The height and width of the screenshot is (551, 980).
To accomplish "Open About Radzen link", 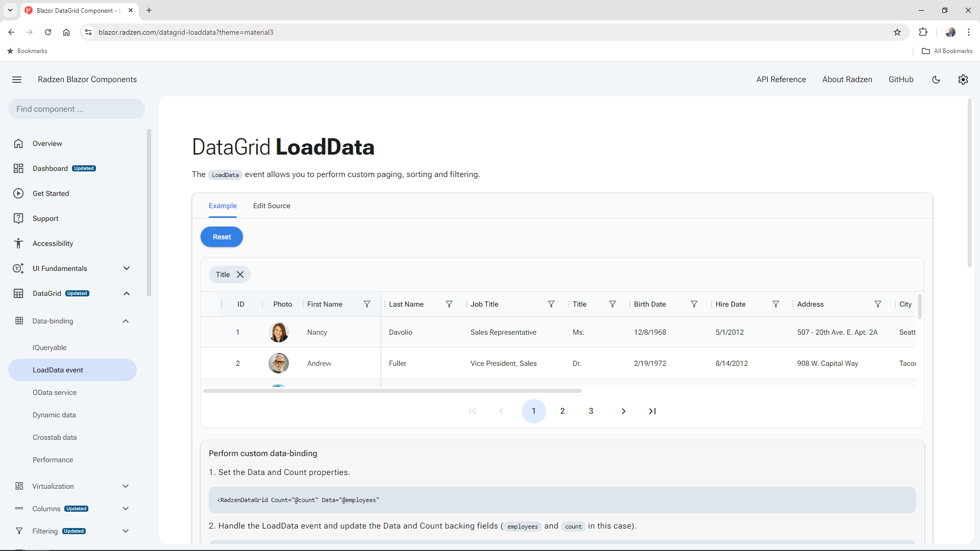I will coord(847,80).
